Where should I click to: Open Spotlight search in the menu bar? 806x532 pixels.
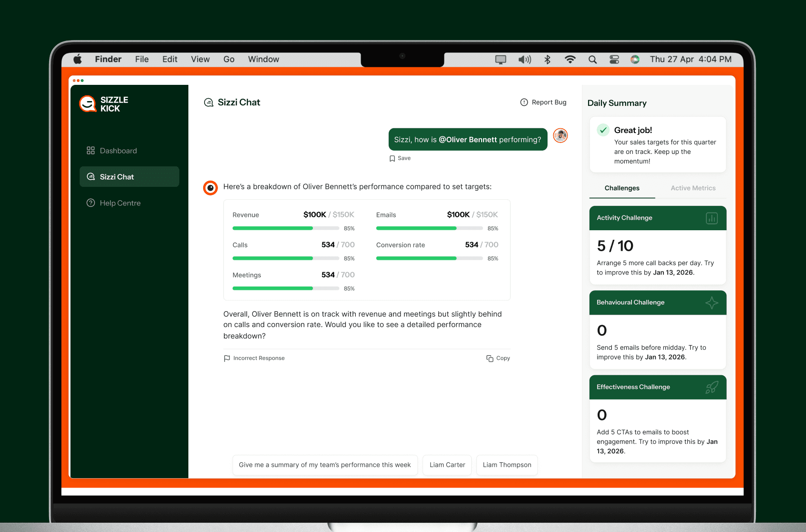pyautogui.click(x=592, y=60)
